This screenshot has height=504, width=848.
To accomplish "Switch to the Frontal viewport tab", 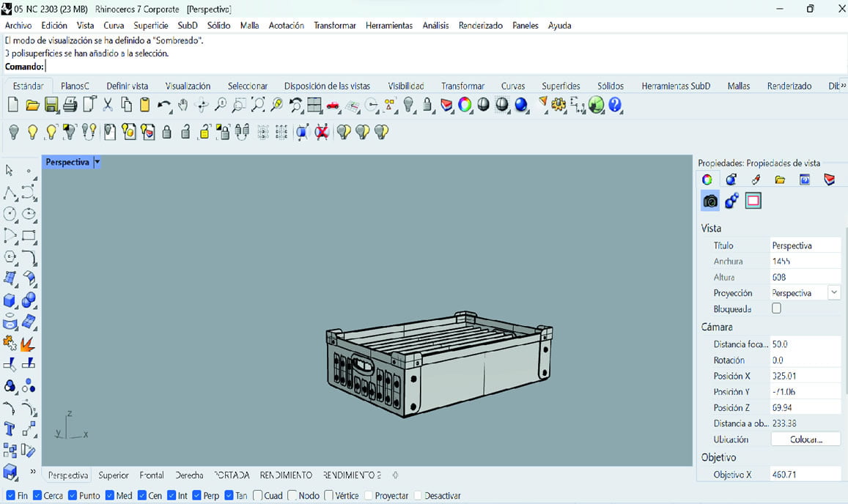I will [x=152, y=475].
